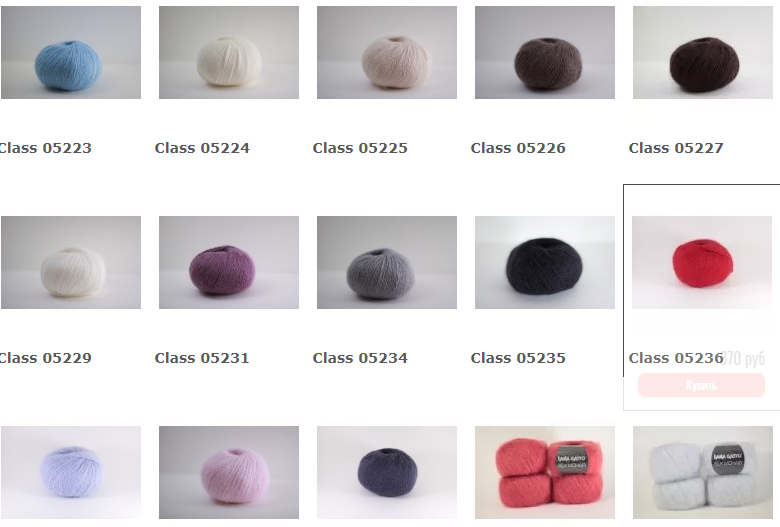View the dark brown Class 05227 yarn image

pos(702,52)
